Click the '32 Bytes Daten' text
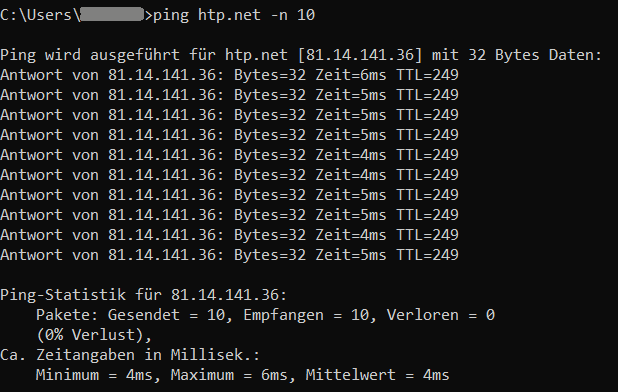 (535, 55)
